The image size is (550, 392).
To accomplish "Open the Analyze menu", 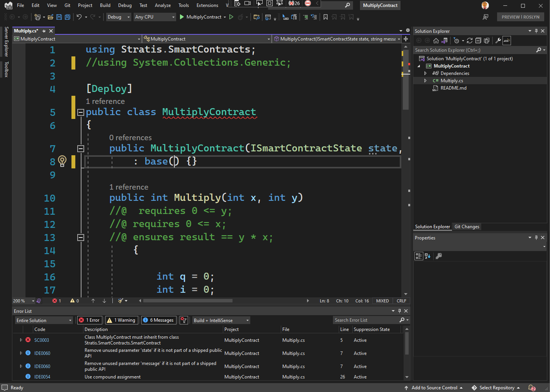I will point(163,5).
